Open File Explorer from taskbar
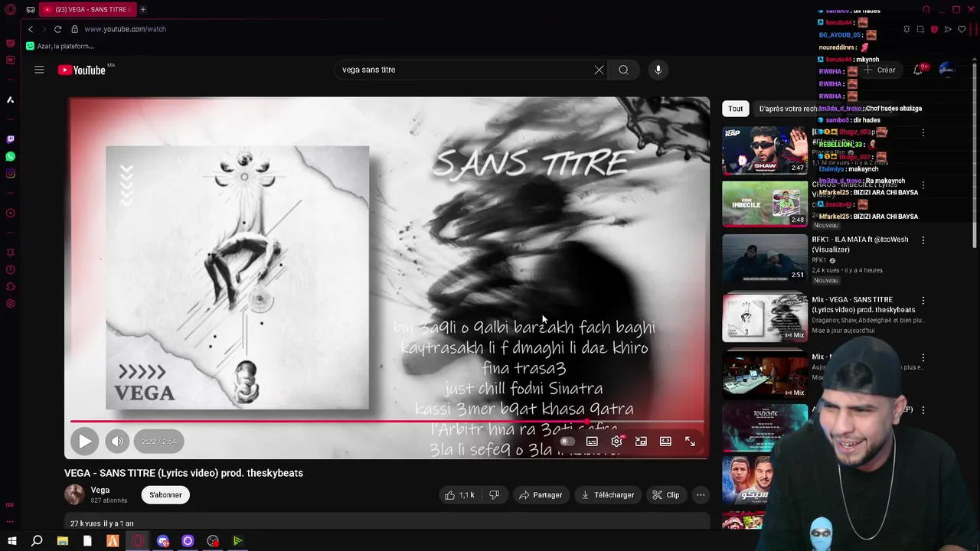The image size is (980, 551). [63, 541]
